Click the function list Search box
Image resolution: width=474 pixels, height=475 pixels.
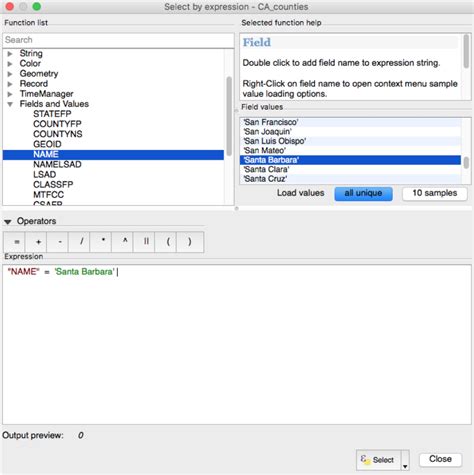pyautogui.click(x=118, y=40)
